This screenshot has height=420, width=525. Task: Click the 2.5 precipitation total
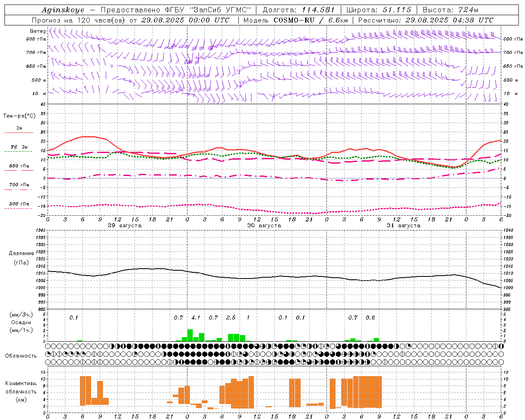231,318
